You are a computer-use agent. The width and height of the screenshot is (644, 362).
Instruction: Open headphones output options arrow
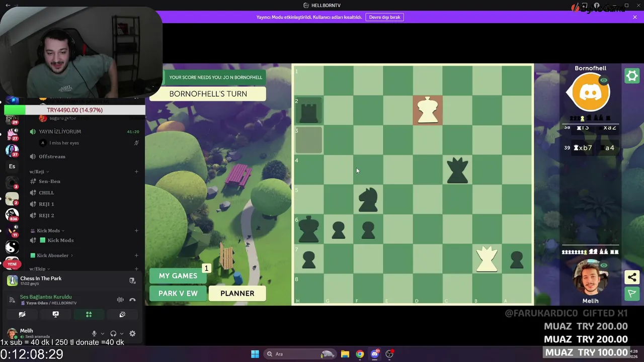(x=122, y=333)
